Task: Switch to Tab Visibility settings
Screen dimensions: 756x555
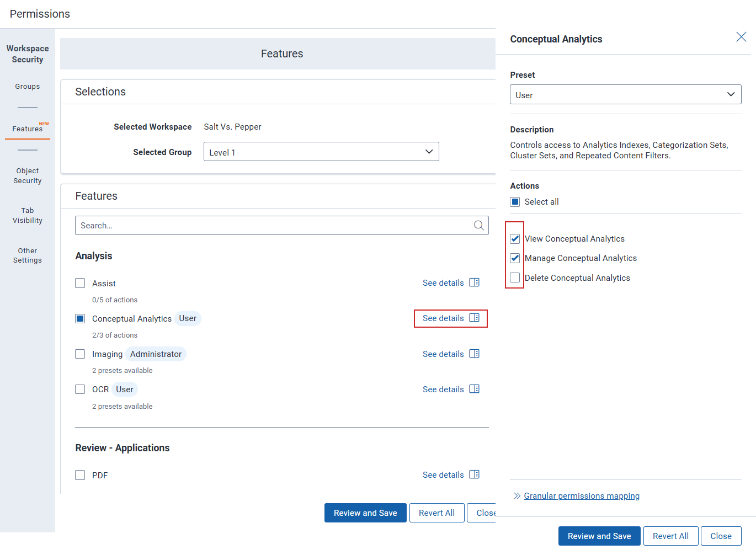Action: 28,216
